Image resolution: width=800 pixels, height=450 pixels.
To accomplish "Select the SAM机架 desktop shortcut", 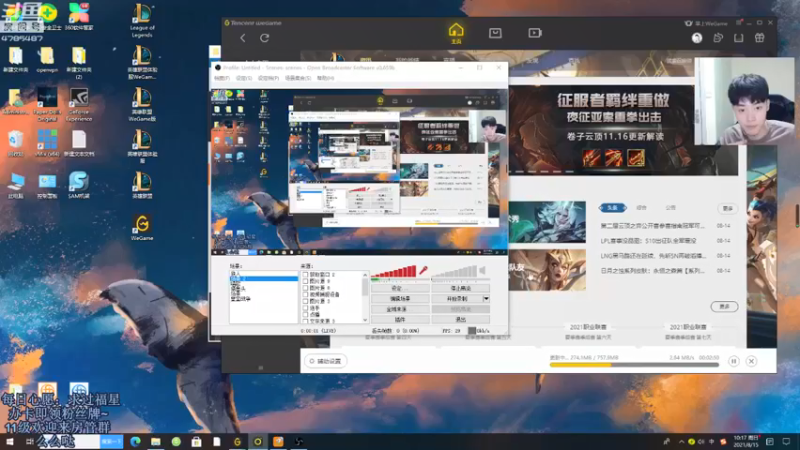I will click(x=79, y=185).
